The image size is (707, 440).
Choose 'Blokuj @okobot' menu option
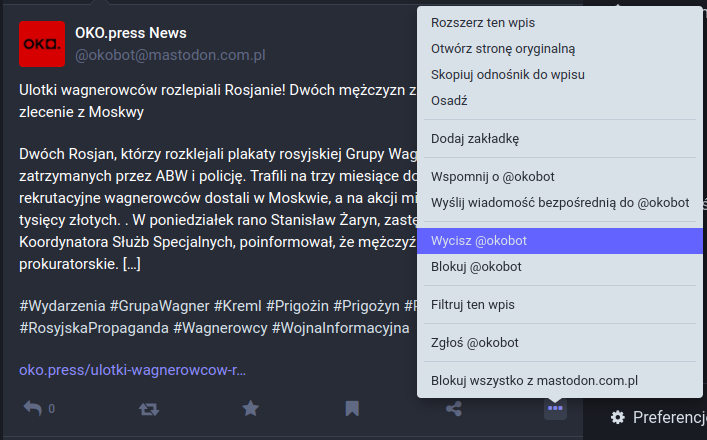pyautogui.click(x=476, y=267)
